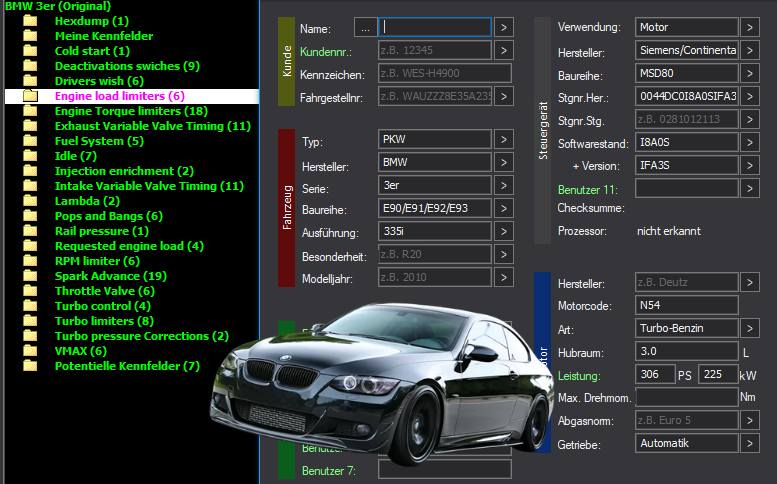
Task: Click folder icon beside Potentielle Kennfelder (7)
Action: pyautogui.click(x=30, y=366)
